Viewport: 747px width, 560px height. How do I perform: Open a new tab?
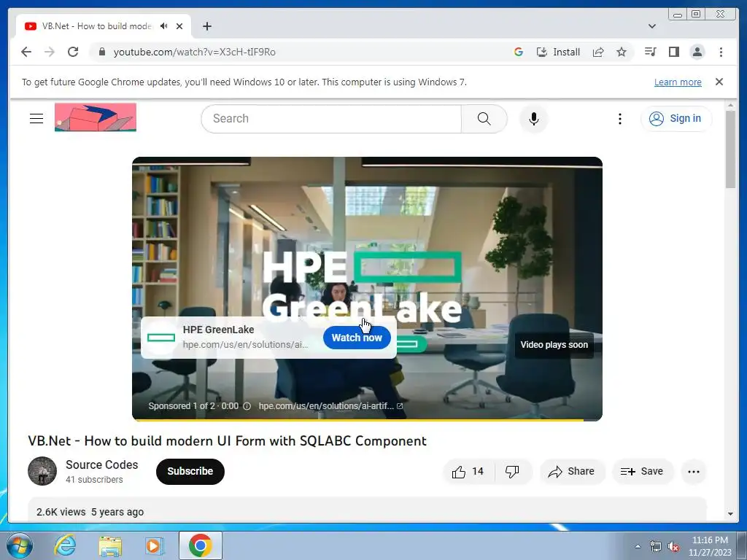coord(206,26)
